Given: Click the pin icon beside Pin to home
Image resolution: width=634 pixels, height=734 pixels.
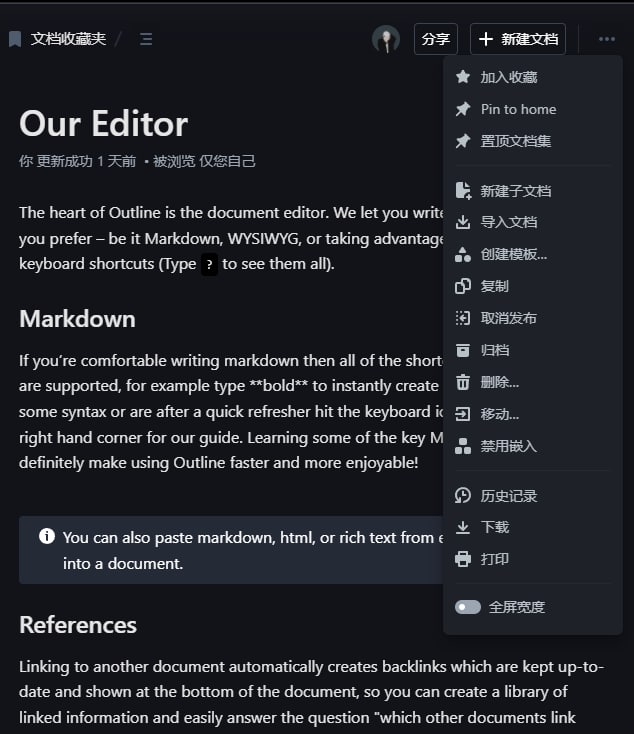Looking at the screenshot, I should point(462,109).
